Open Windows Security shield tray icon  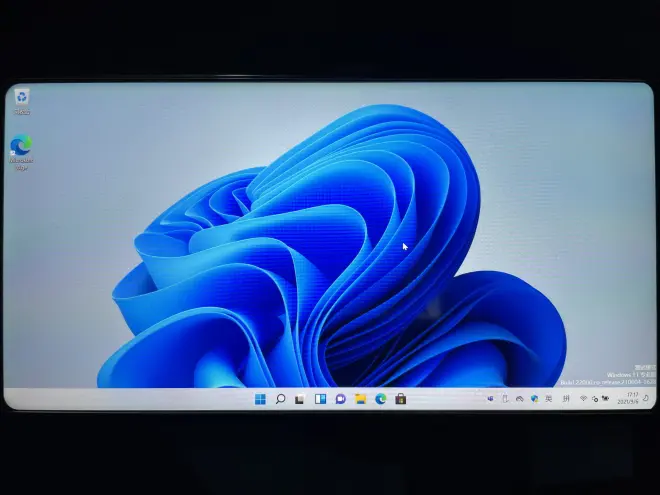(534, 398)
